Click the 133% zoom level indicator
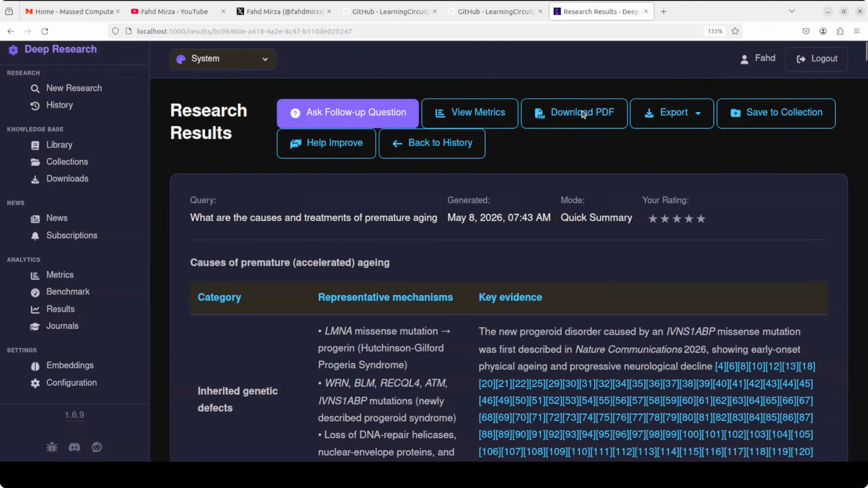The width and height of the screenshot is (868, 488). (715, 31)
